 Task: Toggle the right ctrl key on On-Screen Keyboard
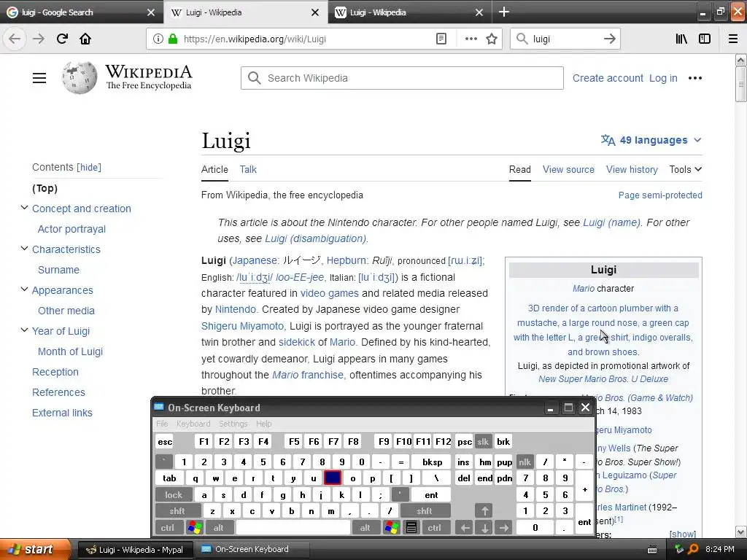click(x=435, y=528)
